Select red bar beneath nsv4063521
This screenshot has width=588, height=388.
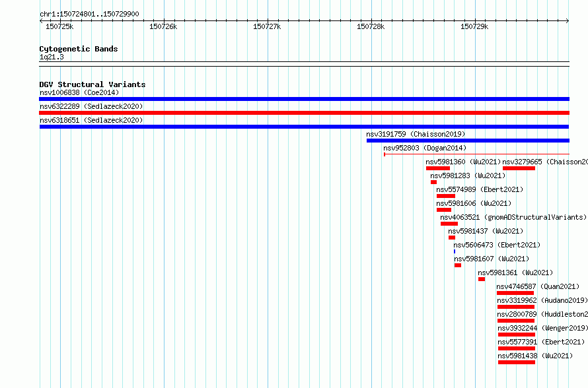pos(449,224)
